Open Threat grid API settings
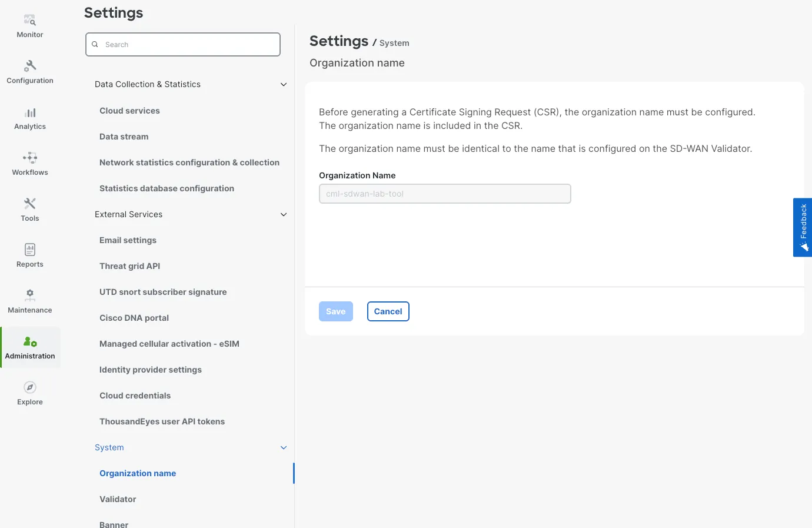This screenshot has height=528, width=812. [x=129, y=266]
